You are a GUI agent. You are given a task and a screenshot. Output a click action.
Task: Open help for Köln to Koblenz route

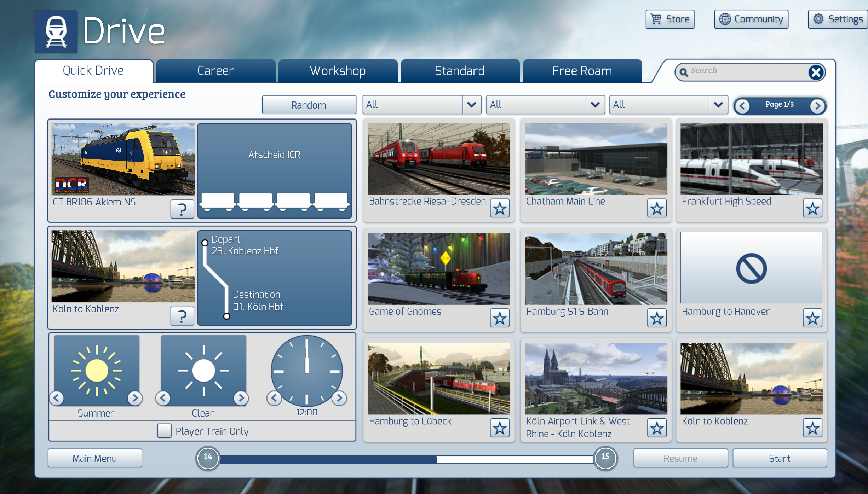(x=182, y=316)
